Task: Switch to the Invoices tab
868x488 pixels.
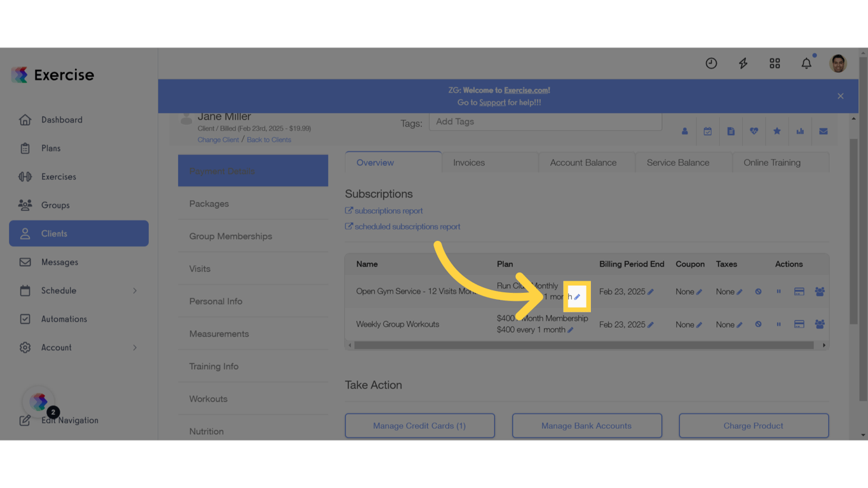Action: coord(491,163)
